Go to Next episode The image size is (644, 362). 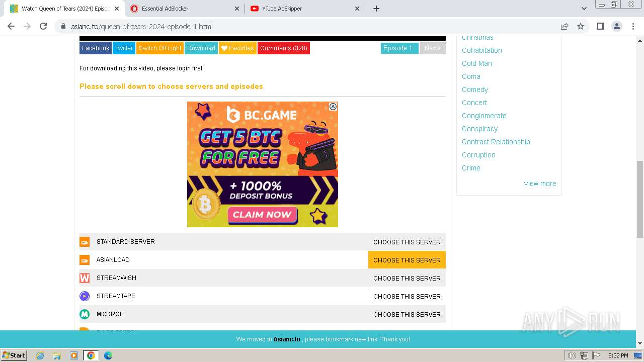[x=433, y=48]
